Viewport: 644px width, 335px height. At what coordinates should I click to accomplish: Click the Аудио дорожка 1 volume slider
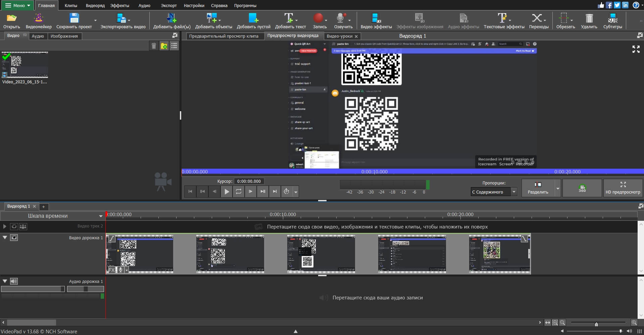coord(33,289)
